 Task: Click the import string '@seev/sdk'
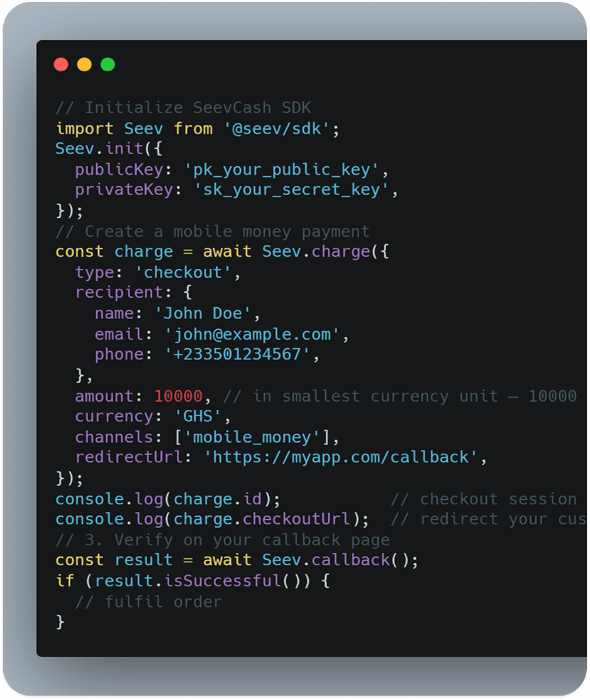(x=277, y=129)
